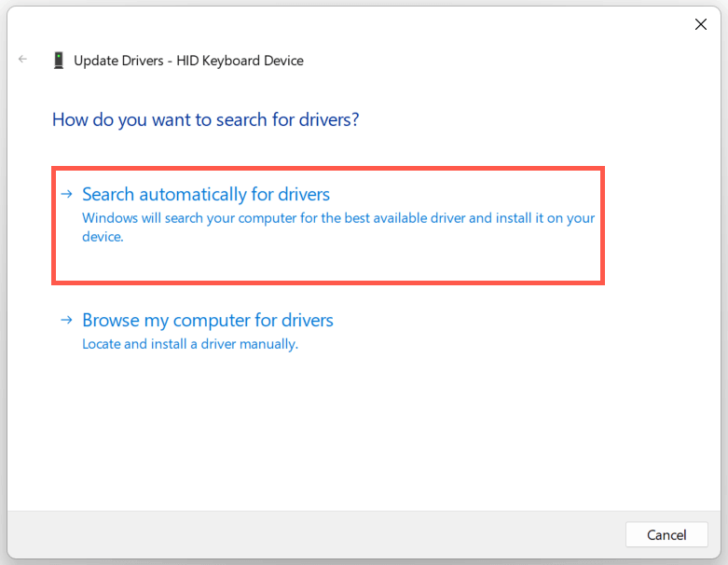Click the gray footer bar left of Cancel
Screen dimensions: 728x565
[308, 534]
